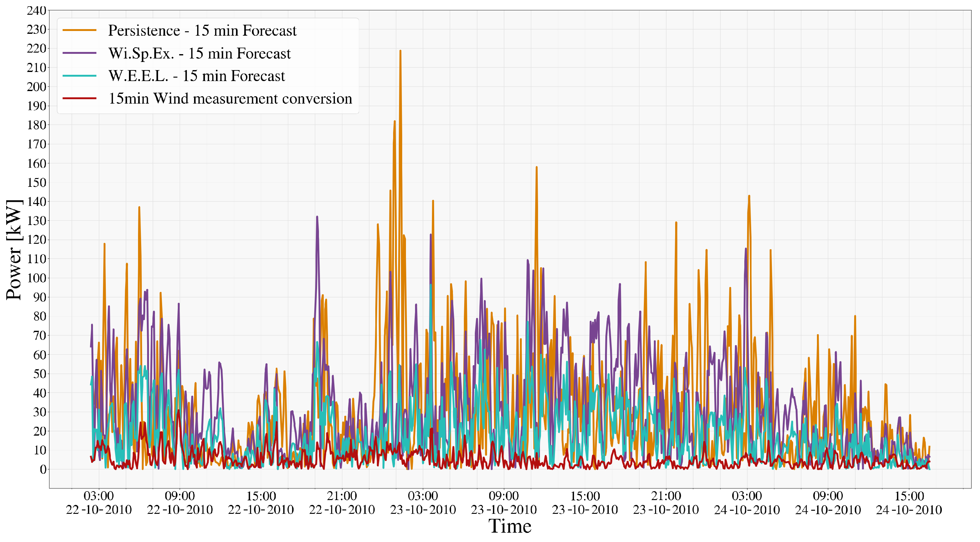Click the purple Wi.Sp.Ex. legend line

pos(79,53)
